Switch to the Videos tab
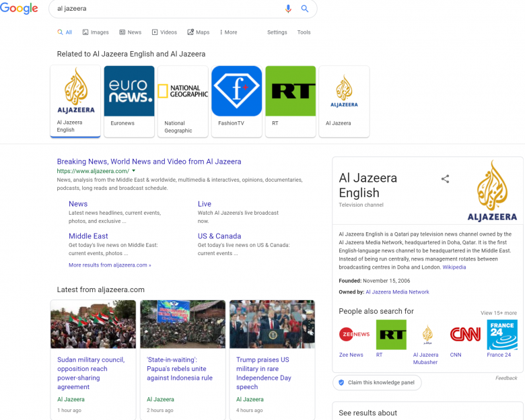The image size is (525, 420). pos(164,32)
